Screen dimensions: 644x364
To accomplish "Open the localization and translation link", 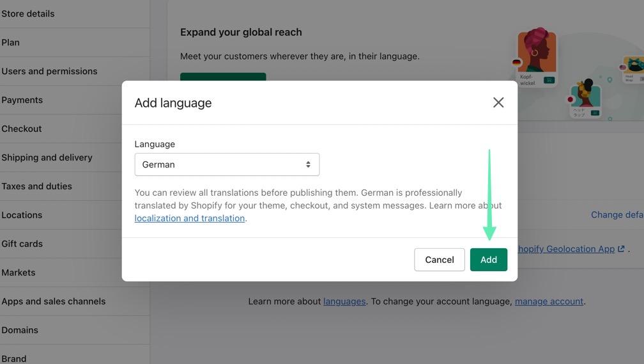I will pyautogui.click(x=190, y=218).
